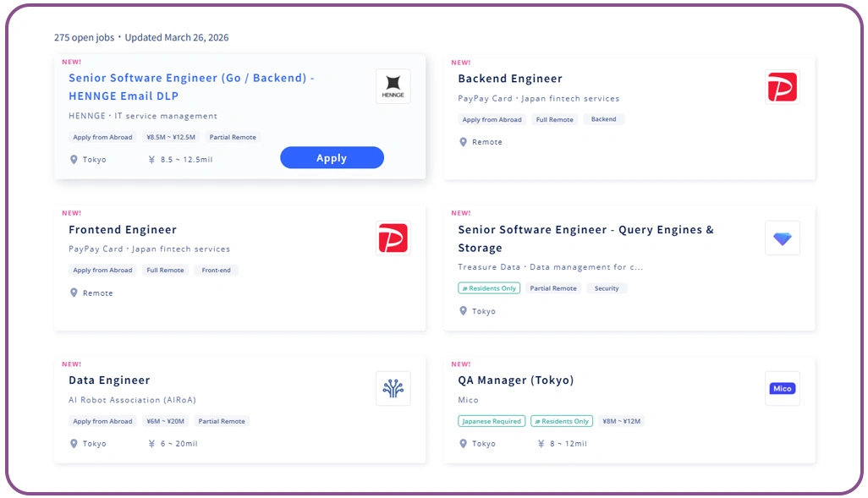Click NEW! badge on HENNGE card

coord(72,62)
